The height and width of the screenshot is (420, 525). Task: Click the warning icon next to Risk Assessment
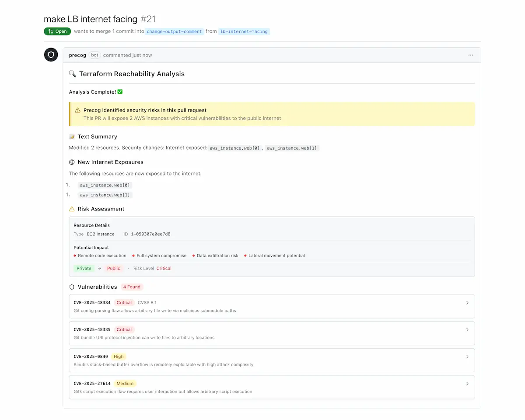71,209
